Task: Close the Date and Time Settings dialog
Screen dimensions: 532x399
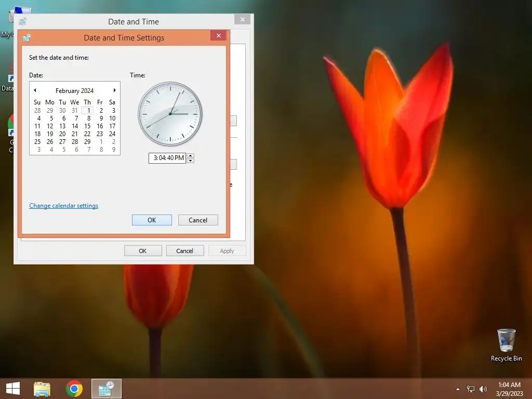Action: tap(218, 35)
